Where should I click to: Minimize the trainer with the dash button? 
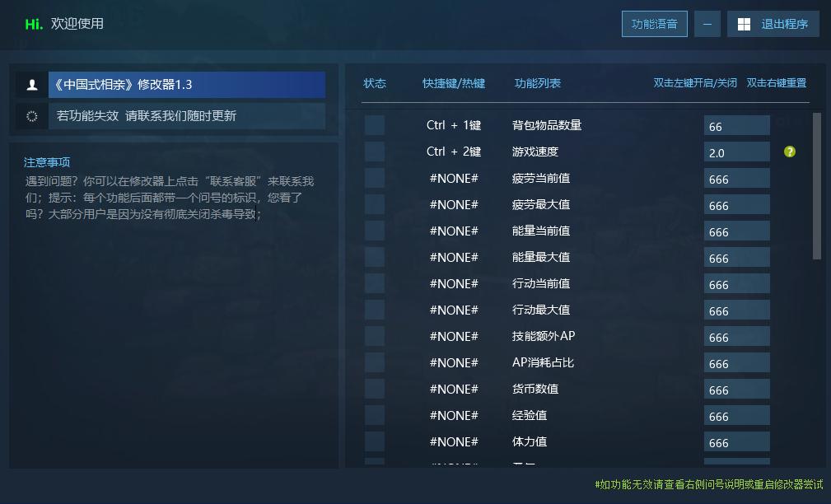707,24
